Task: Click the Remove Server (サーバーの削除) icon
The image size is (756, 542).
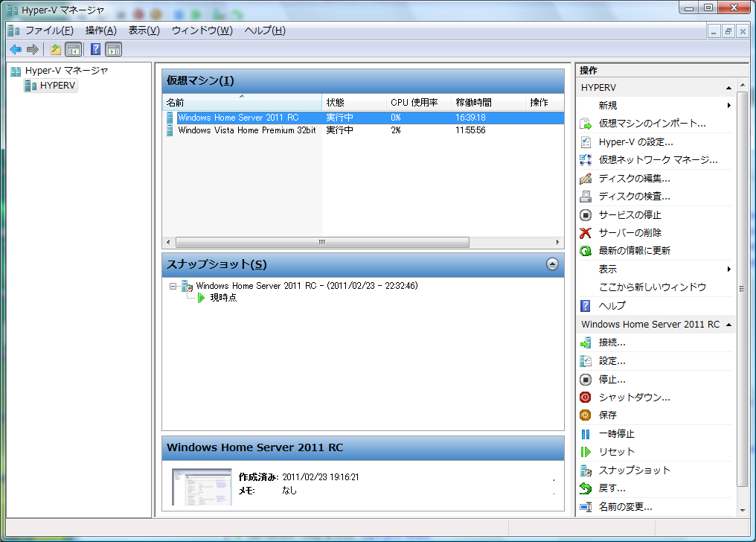Action: tap(586, 233)
